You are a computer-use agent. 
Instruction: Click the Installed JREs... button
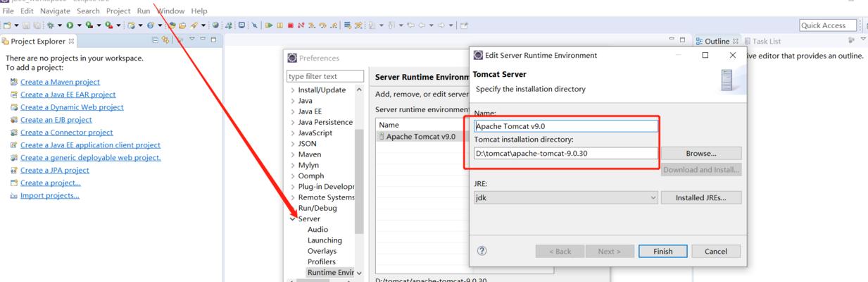coord(701,198)
